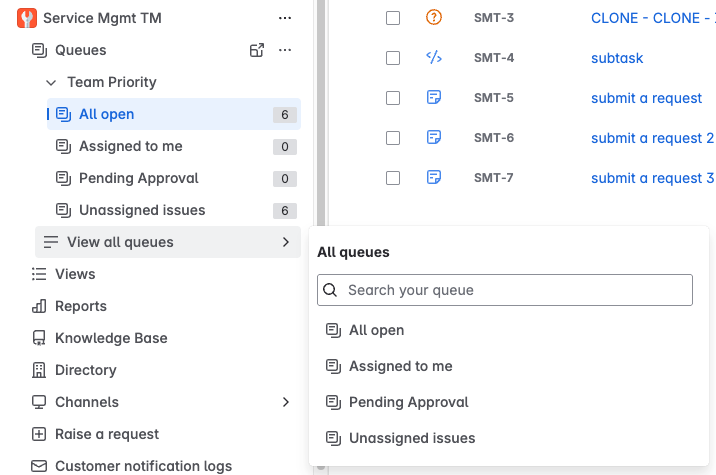The image size is (716, 475).
Task: Select the SMT-3 row checkbox
Action: pos(393,18)
